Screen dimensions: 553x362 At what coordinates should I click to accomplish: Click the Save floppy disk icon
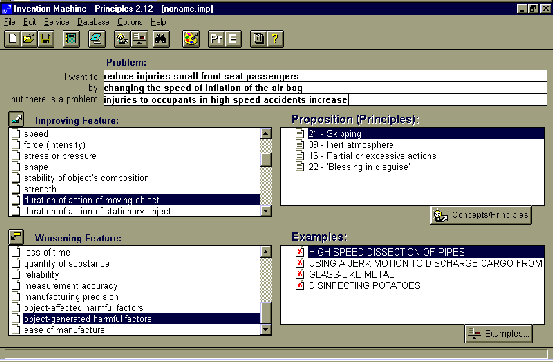pyautogui.click(x=45, y=39)
